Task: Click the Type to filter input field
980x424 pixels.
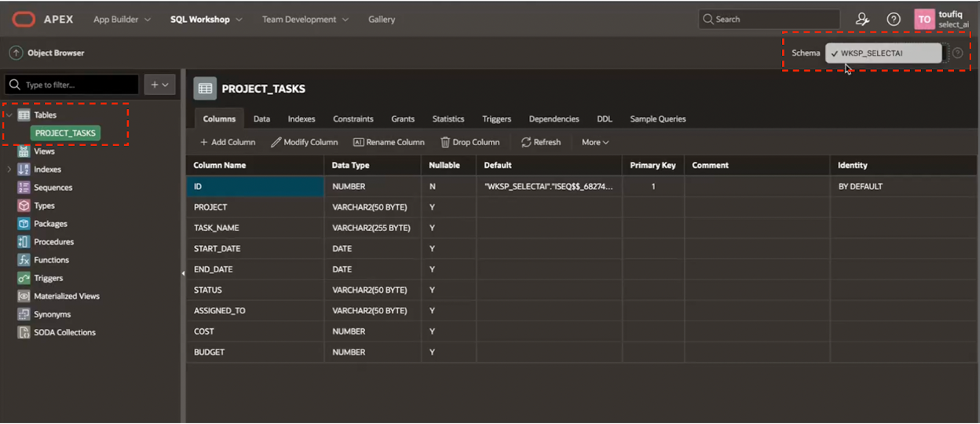Action: point(79,85)
